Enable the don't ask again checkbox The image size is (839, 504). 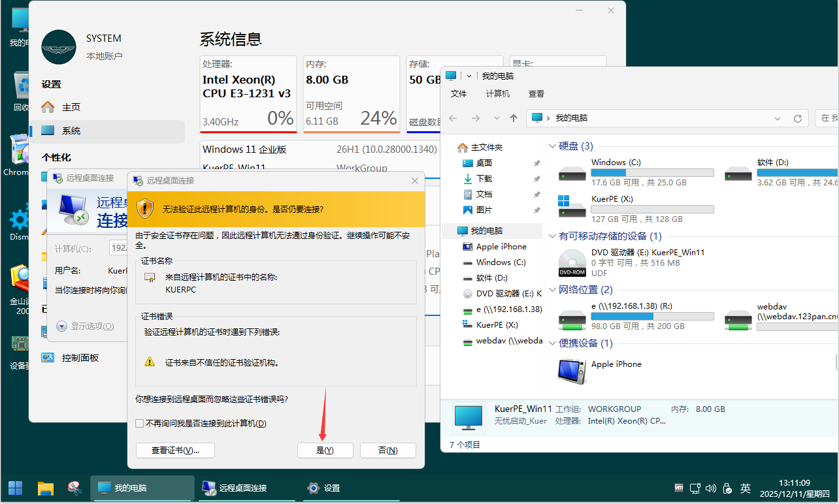click(140, 424)
